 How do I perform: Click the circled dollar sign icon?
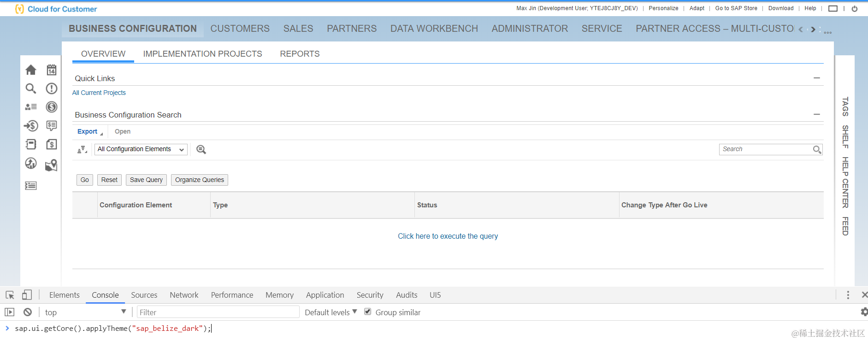52,107
